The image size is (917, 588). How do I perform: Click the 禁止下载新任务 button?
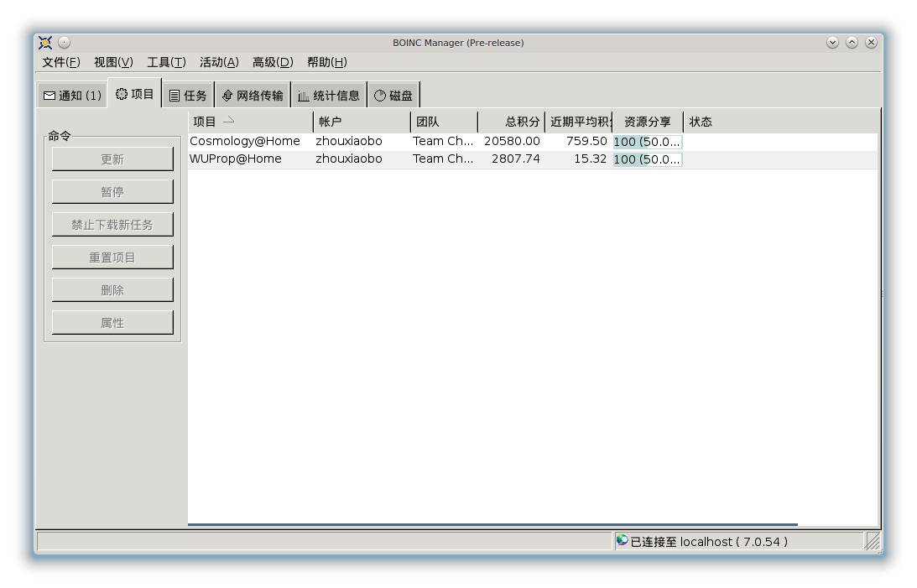click(x=112, y=225)
